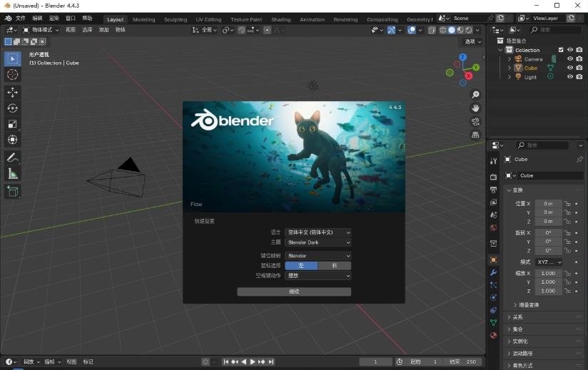The width and height of the screenshot is (588, 370).
Task: Hide Light in viewport via eye icon
Action: [570, 77]
